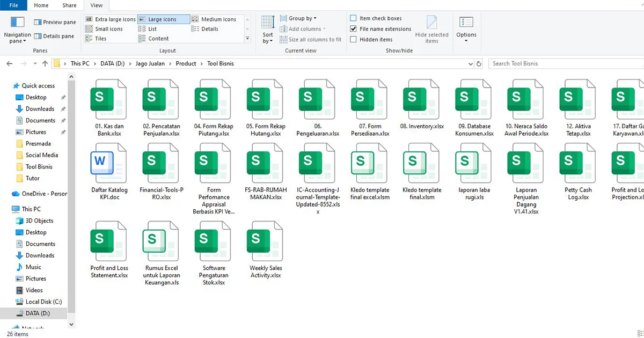644x338 pixels.
Task: Select Laporan Penjualan Dagang V1.41.xlsx icon
Action: coord(525,163)
